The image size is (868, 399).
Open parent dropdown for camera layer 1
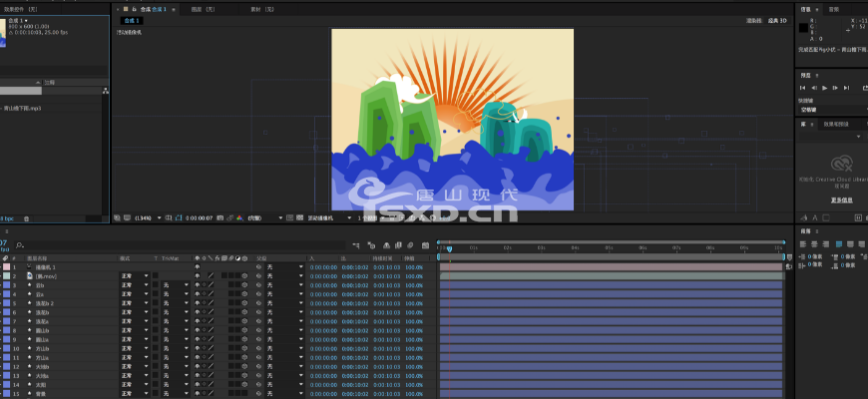click(284, 266)
